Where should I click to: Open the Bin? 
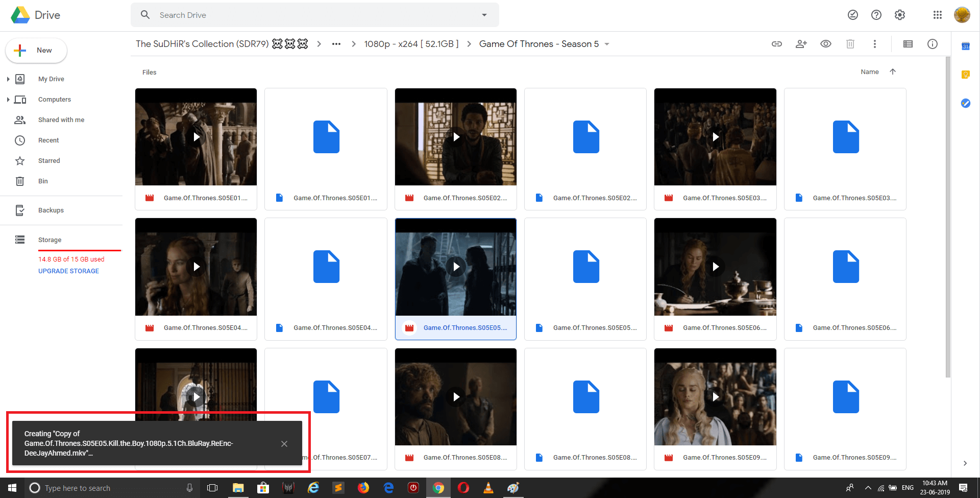43,181
